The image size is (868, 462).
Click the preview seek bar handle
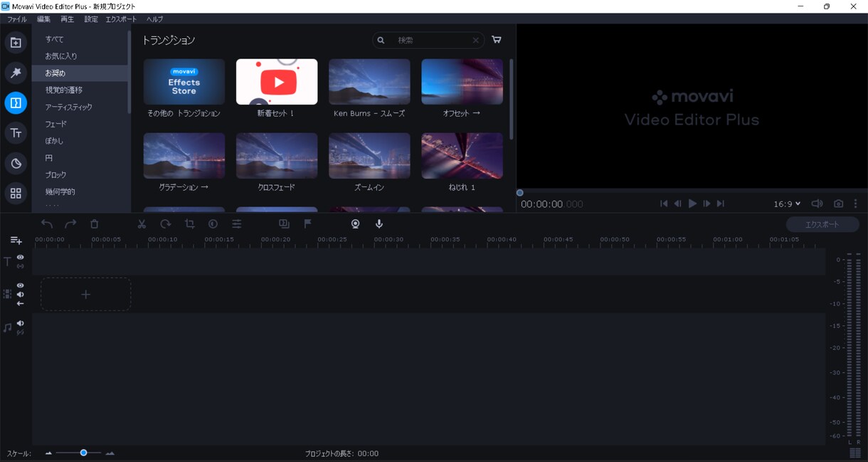point(520,193)
